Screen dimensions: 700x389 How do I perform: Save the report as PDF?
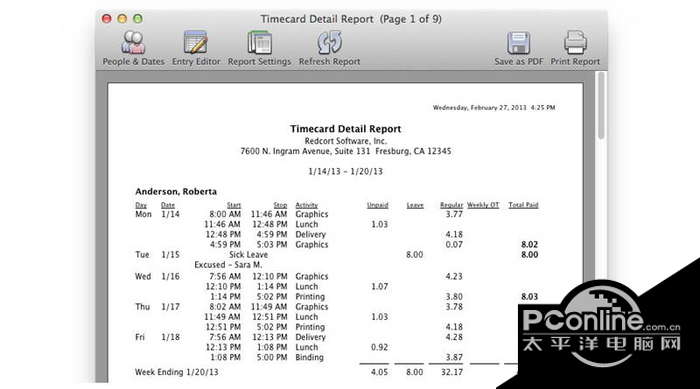coord(519,48)
